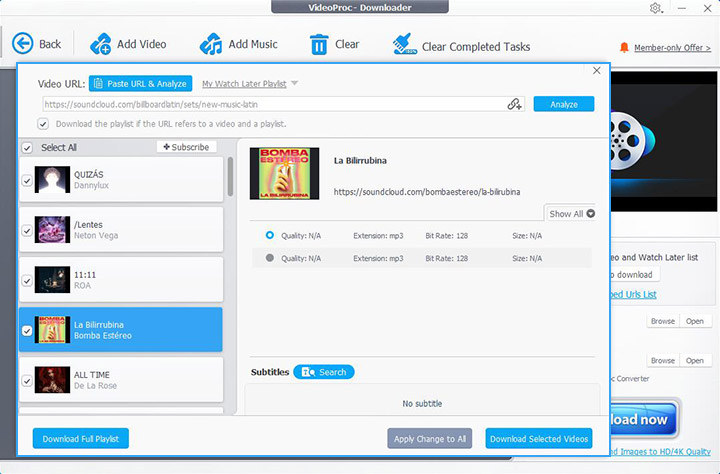This screenshot has width=720, height=474.
Task: Select the Neton Vega artist text
Action: [x=96, y=236]
